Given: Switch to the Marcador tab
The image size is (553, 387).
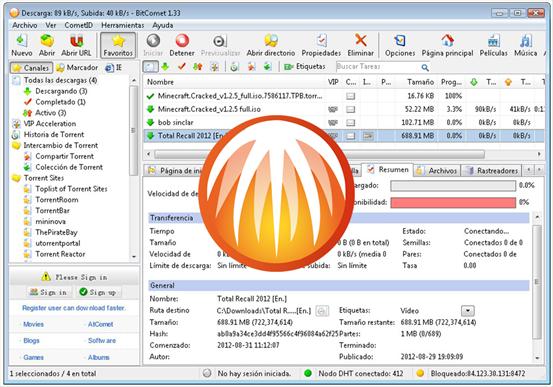Looking at the screenshot, I should click(77, 67).
